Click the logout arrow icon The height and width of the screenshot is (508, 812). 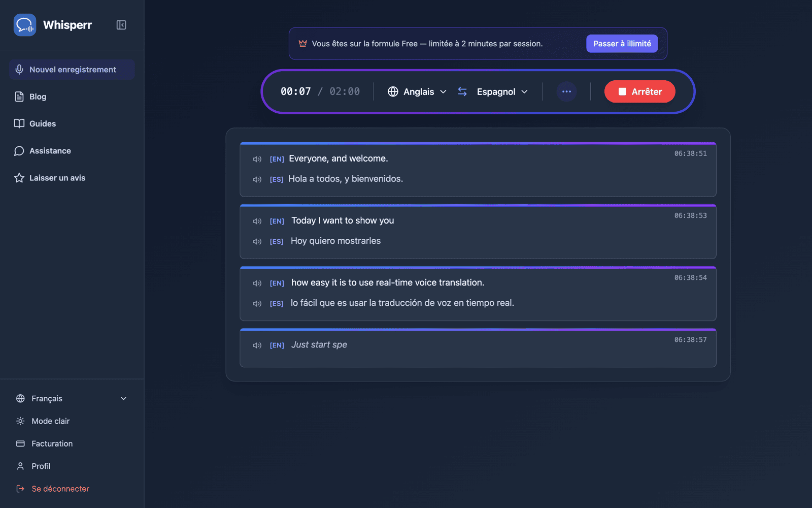20,489
